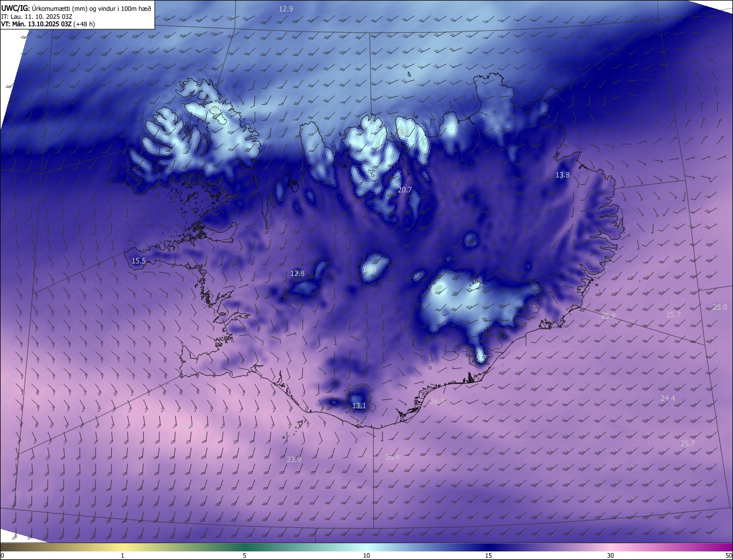733x560 pixels.
Task: Select the 5 tick label on the color scale
Action: click(x=245, y=555)
